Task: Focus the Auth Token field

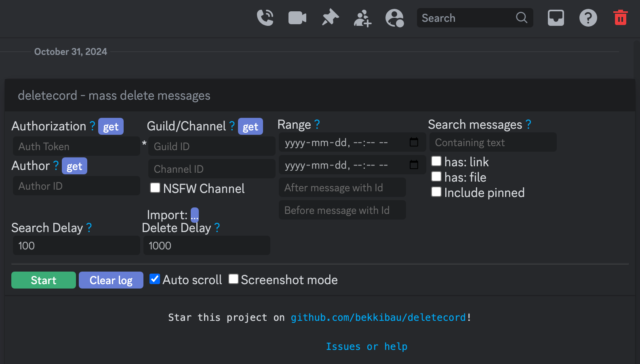Action: (x=76, y=146)
